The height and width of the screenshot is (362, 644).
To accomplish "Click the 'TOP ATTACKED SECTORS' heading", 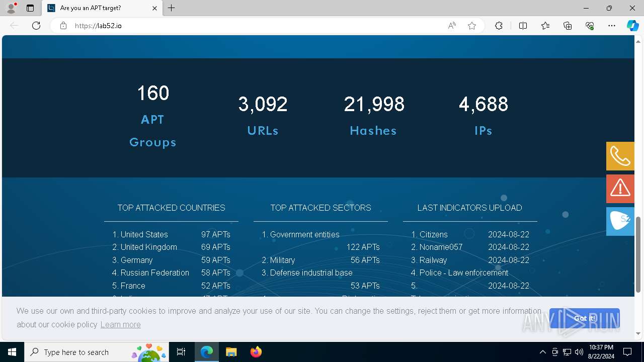I will (x=320, y=208).
